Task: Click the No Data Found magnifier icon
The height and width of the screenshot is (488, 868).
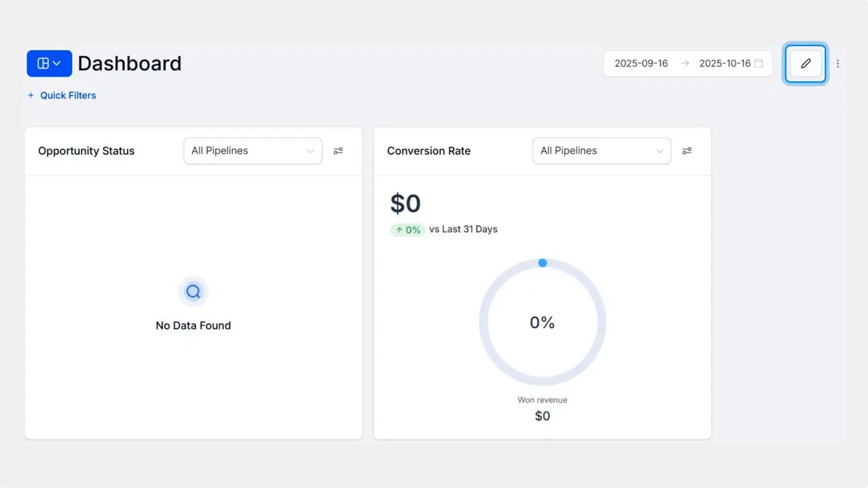Action: 193,291
